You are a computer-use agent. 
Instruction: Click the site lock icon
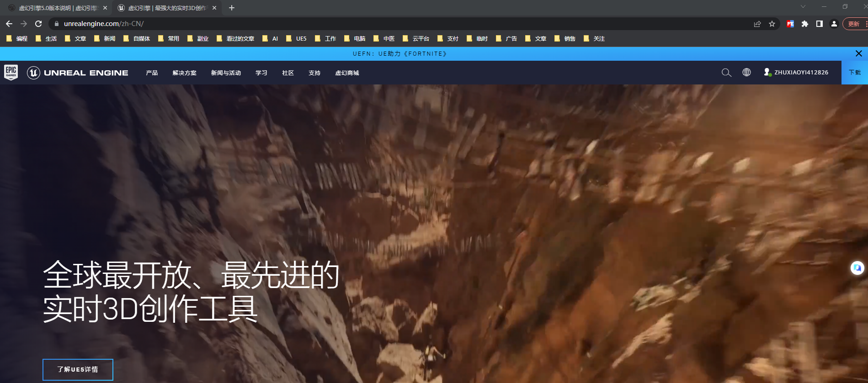pyautogui.click(x=57, y=24)
